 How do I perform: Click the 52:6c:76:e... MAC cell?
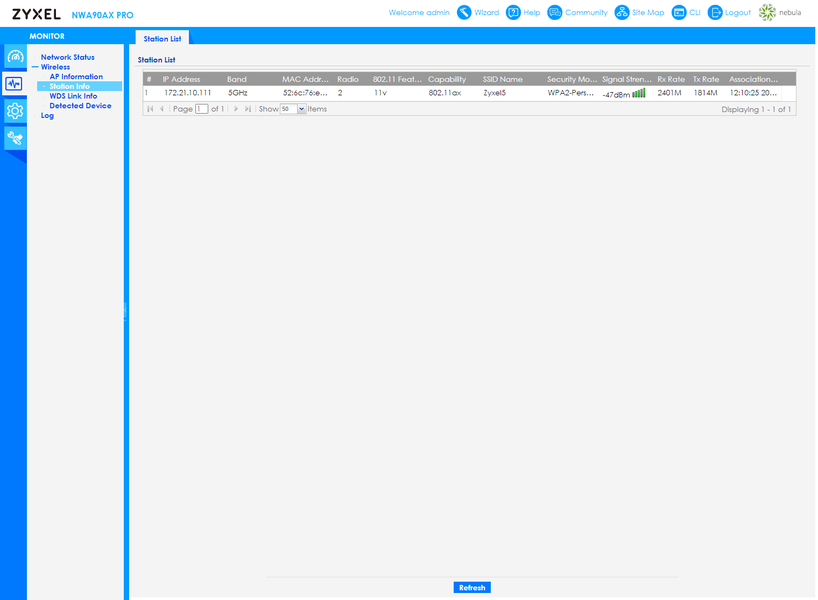[x=305, y=93]
